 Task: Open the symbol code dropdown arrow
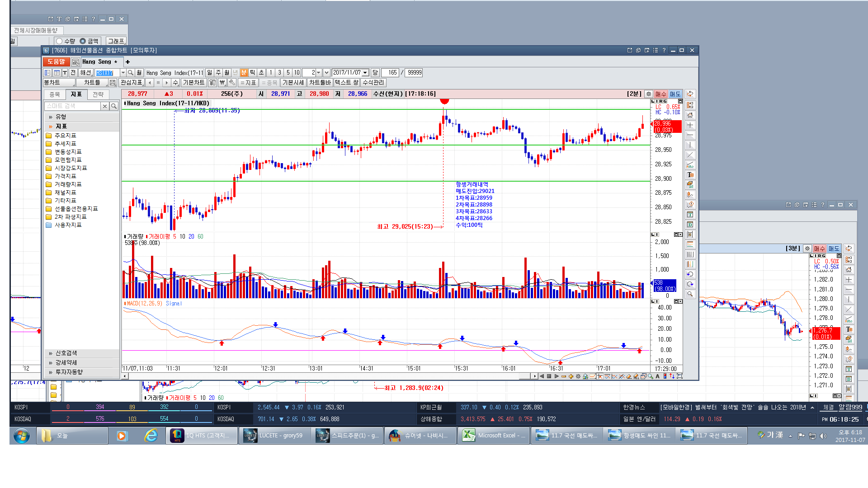tap(123, 73)
